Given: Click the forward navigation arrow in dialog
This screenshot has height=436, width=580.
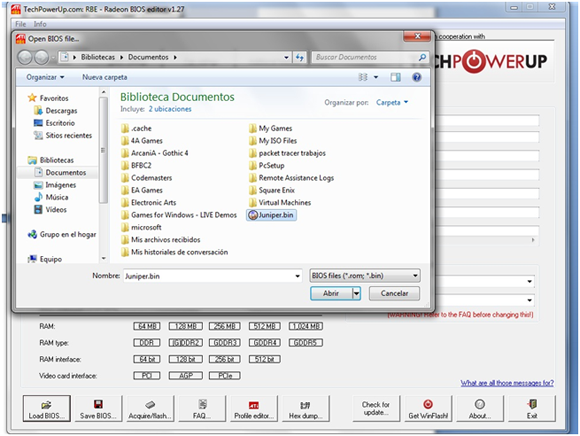Looking at the screenshot, I should [41, 57].
